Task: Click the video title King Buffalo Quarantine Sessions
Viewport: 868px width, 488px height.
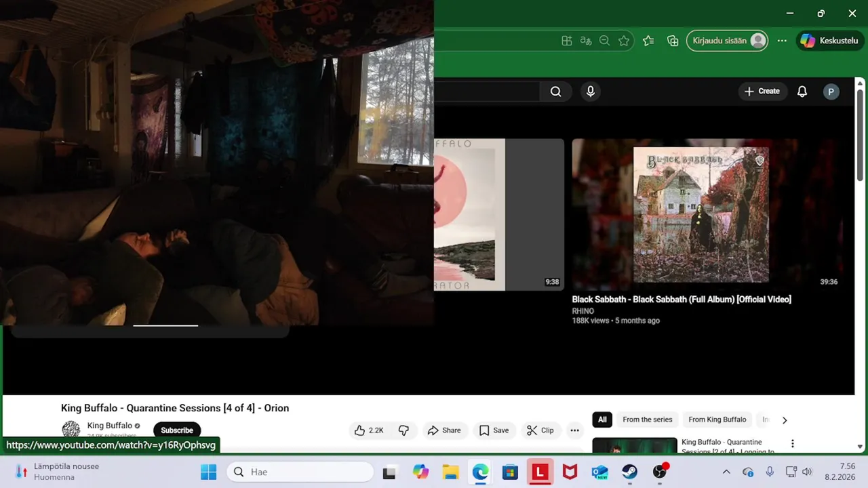Action: tap(175, 408)
